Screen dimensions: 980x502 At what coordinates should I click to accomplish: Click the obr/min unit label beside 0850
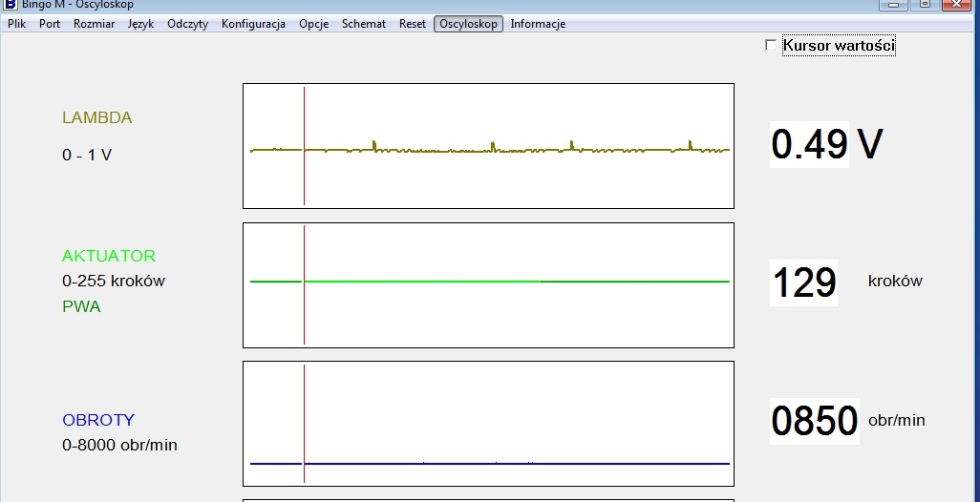[x=897, y=420]
